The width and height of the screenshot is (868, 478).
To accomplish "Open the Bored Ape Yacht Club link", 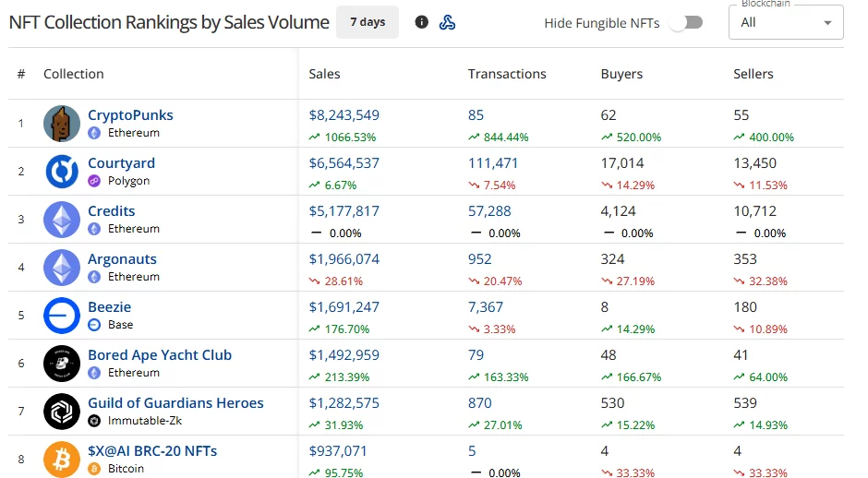I will pyautogui.click(x=160, y=355).
